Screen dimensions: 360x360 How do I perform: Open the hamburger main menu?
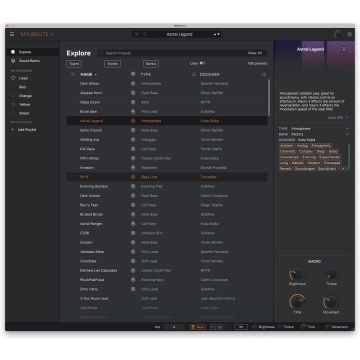12,34
